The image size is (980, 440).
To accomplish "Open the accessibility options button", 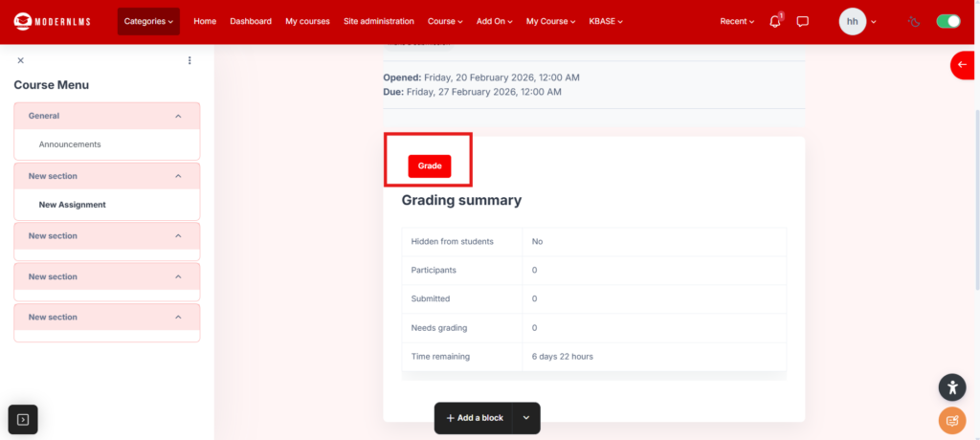I will point(951,386).
